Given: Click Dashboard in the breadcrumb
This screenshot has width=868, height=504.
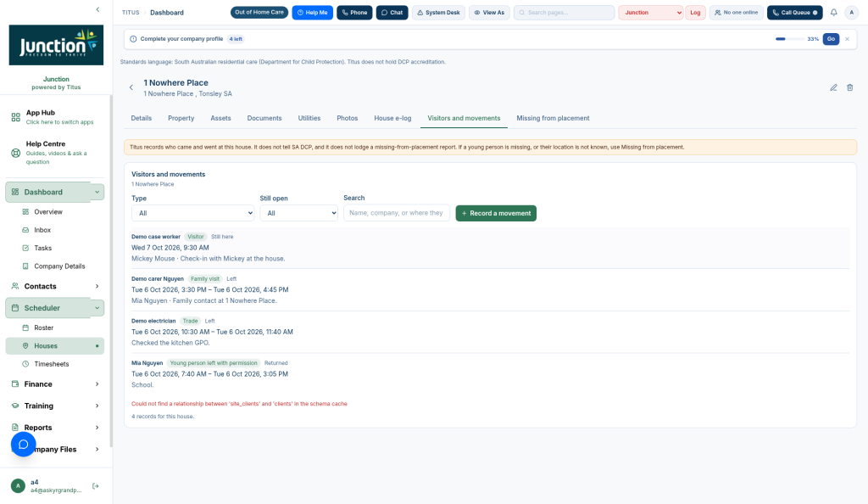Looking at the screenshot, I should (167, 12).
